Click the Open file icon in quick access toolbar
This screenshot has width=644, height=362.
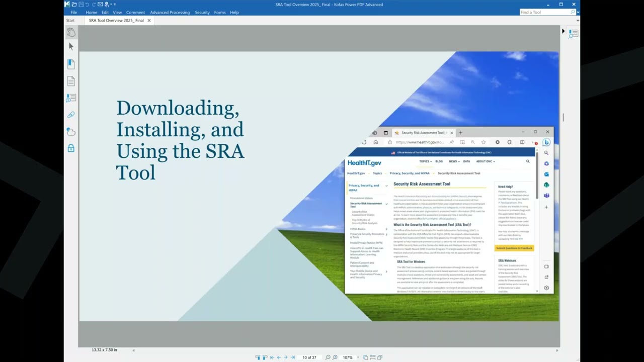pyautogui.click(x=74, y=5)
